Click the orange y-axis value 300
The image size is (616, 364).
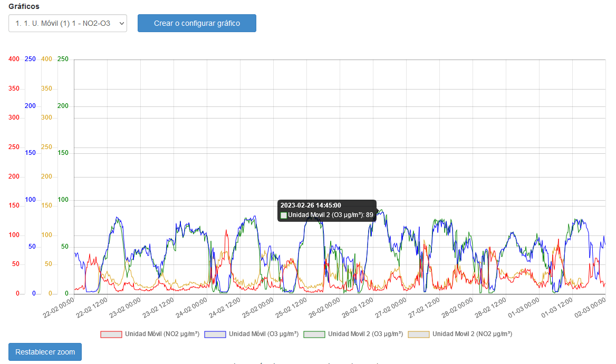pos(46,117)
